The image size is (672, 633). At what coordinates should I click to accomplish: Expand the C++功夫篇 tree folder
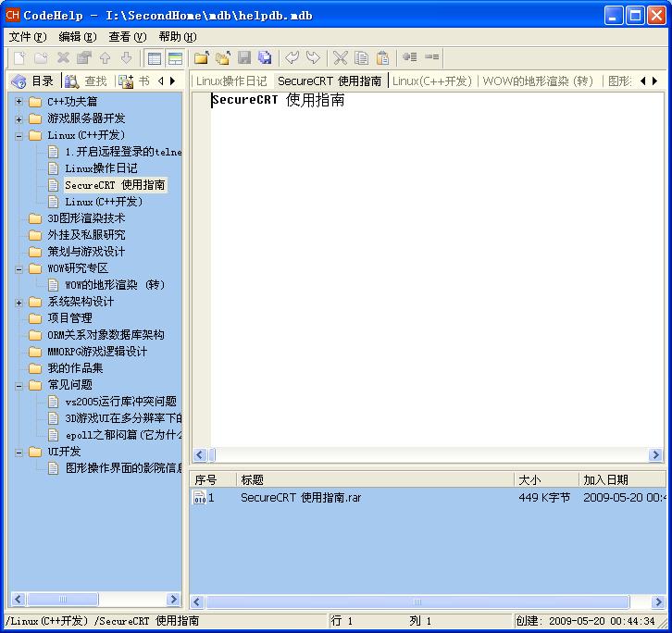pyautogui.click(x=19, y=102)
